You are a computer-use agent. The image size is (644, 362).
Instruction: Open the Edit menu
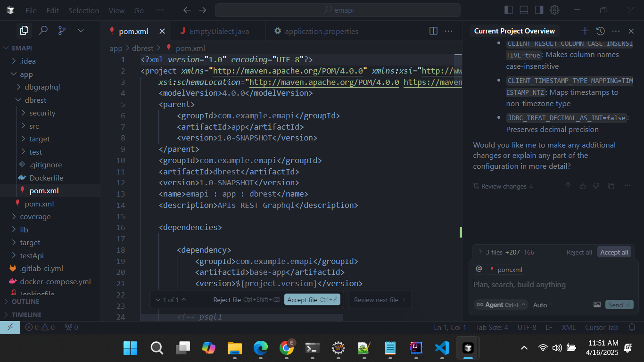point(53,10)
